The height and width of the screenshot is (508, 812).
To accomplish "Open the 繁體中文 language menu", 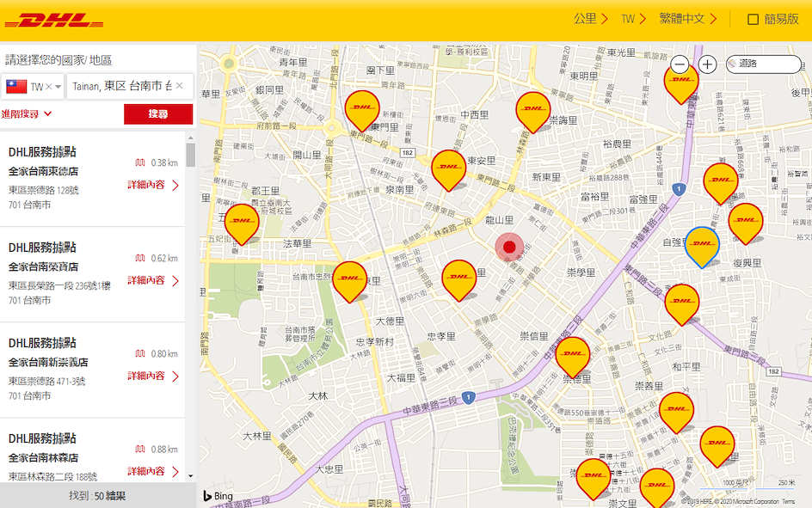I will coord(688,19).
